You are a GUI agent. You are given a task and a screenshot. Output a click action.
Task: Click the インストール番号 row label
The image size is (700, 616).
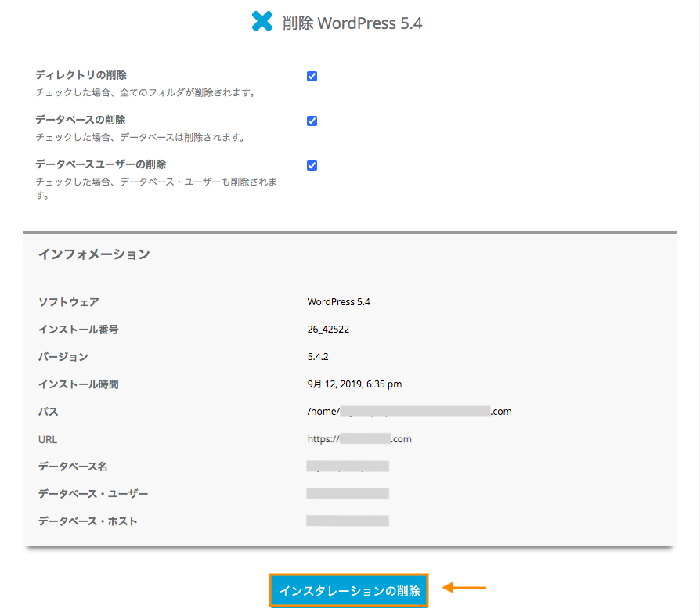pyautogui.click(x=78, y=330)
